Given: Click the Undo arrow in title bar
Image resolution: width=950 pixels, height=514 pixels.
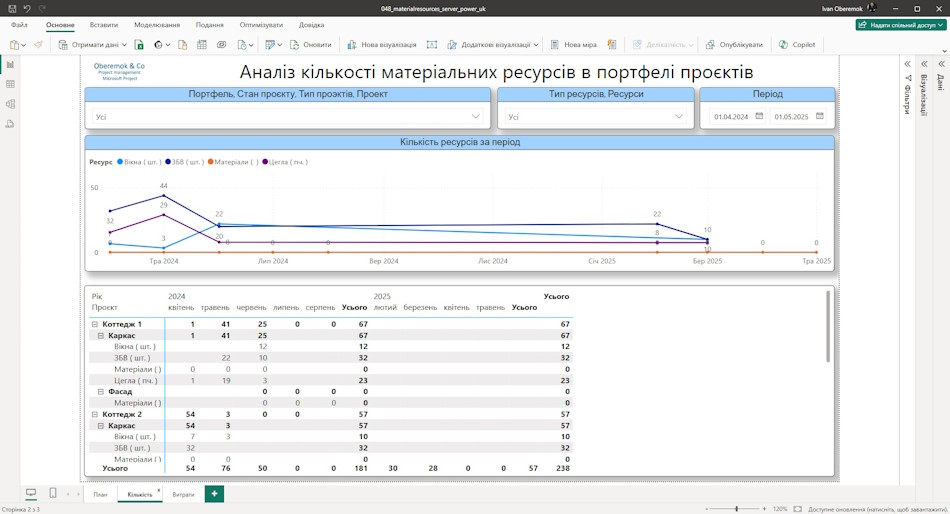Looking at the screenshot, I should click(x=27, y=8).
